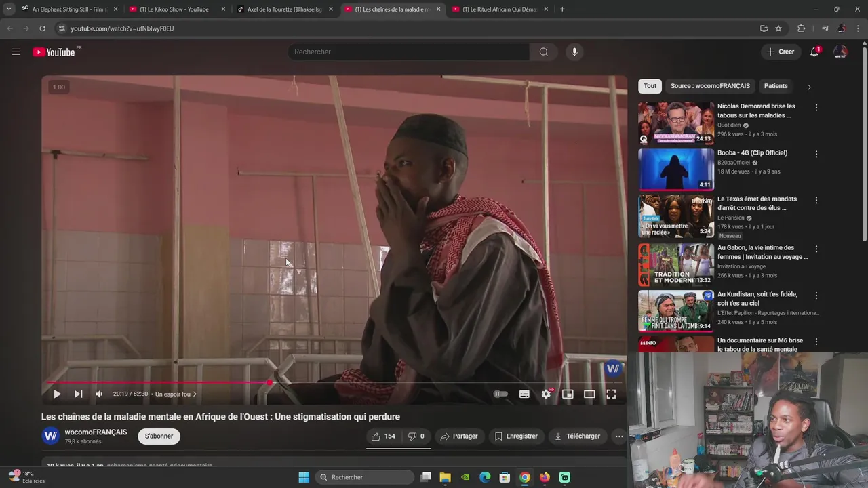Open the YouTube hamburger guide menu
The width and height of the screenshot is (868, 488).
16,52
